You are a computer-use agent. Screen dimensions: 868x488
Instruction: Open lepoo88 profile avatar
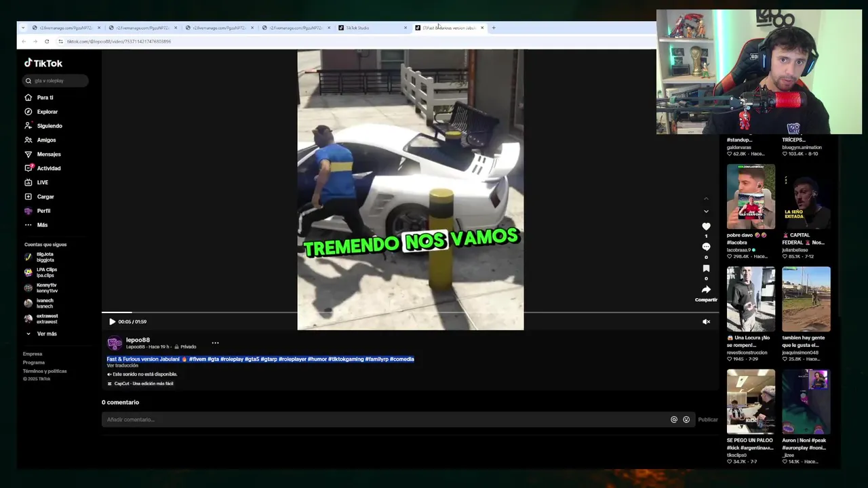coord(115,343)
